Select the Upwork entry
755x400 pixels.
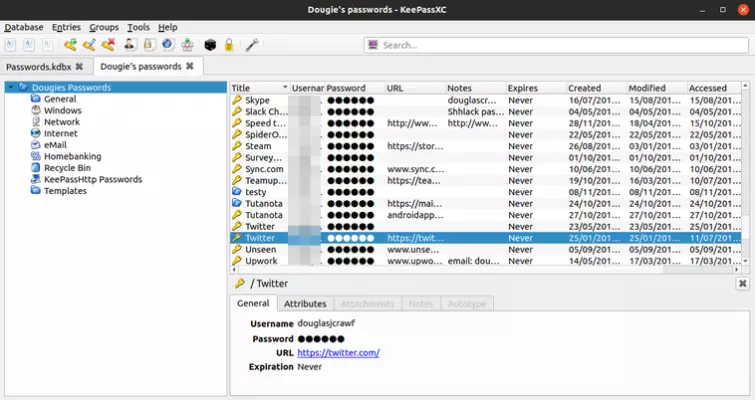[485, 261]
